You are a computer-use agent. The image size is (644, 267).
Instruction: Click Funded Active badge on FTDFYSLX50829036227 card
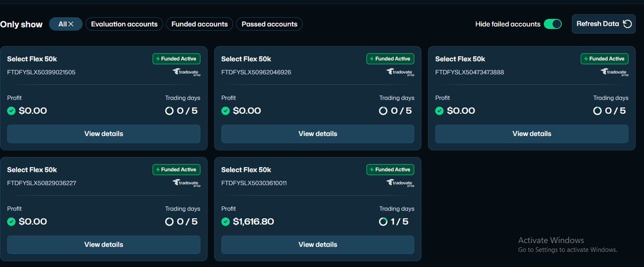coord(176,169)
